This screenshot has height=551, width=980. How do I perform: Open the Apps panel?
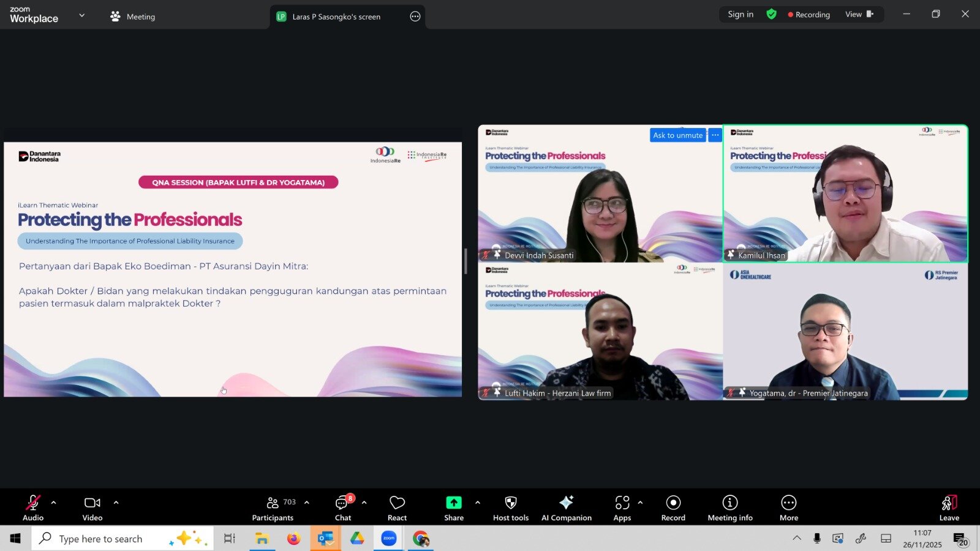coord(622,508)
